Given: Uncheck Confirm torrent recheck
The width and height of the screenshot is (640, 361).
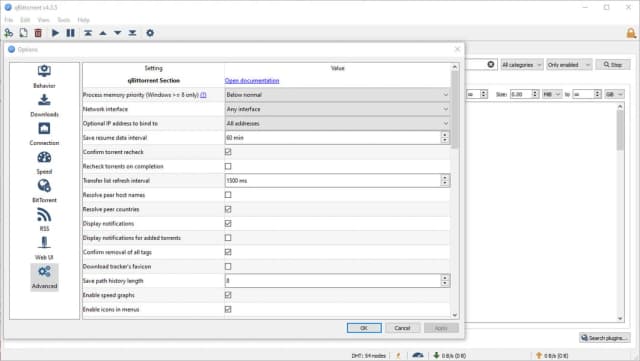Looking at the screenshot, I should pyautogui.click(x=228, y=152).
